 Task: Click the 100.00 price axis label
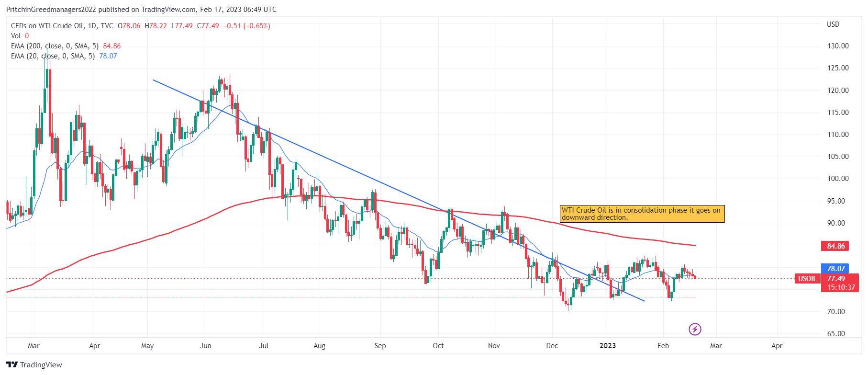(x=838, y=179)
